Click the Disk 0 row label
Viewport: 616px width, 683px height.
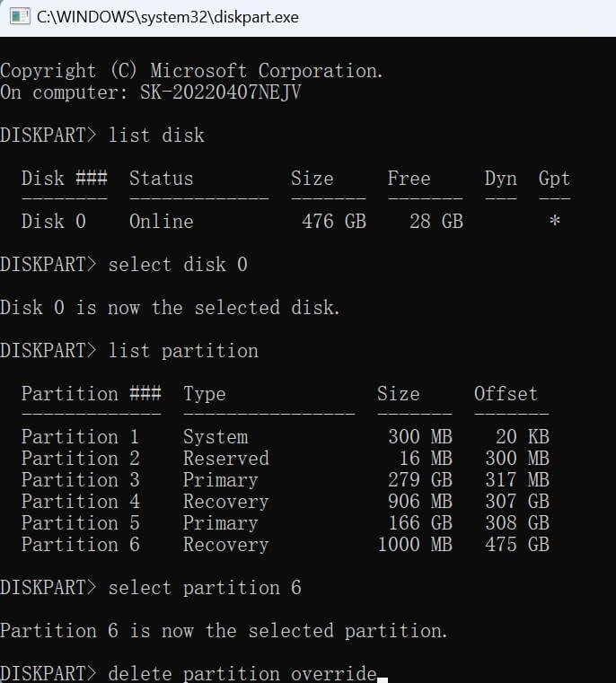(54, 222)
